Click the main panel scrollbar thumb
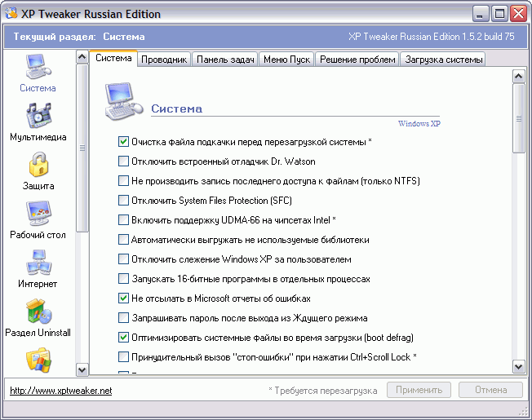 pyautogui.click(x=518, y=118)
